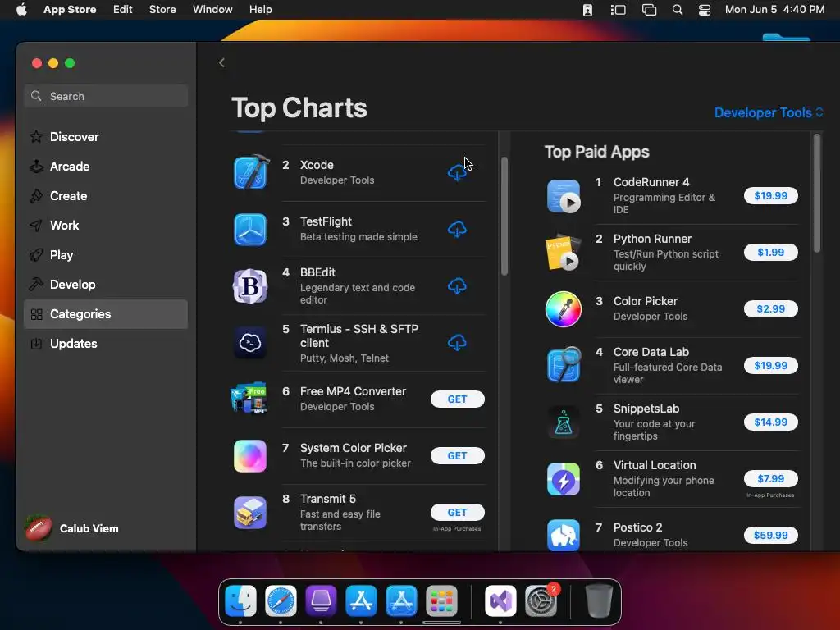Open the Free MP4 Converter icon

click(249, 399)
